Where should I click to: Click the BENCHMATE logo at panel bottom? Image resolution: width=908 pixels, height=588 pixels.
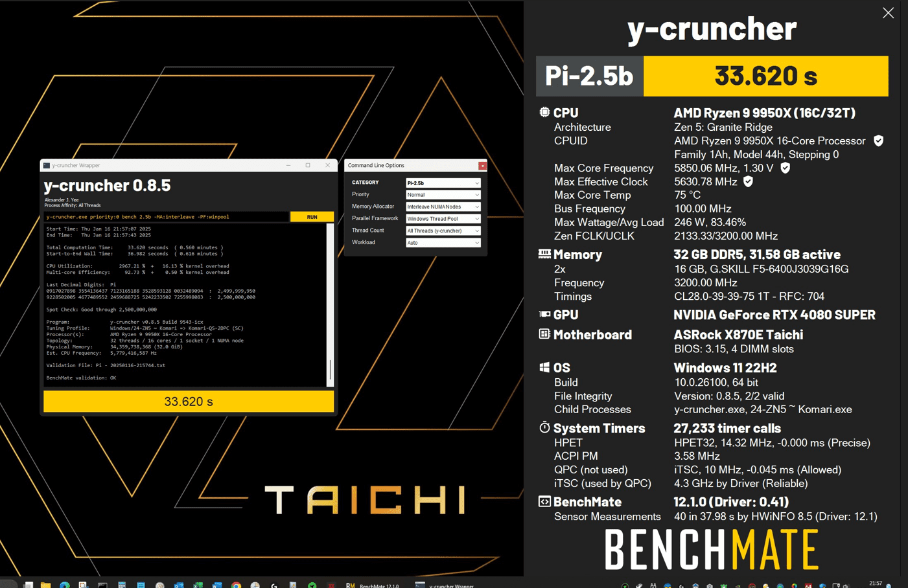tap(712, 549)
